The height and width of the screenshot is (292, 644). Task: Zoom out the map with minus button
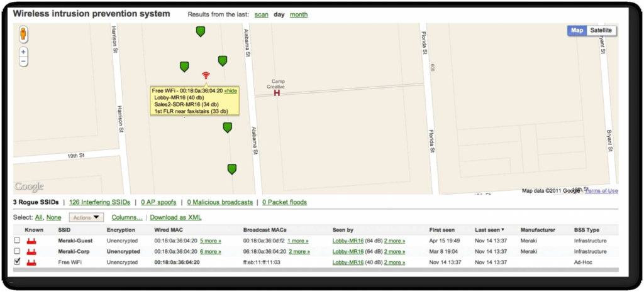(x=23, y=62)
